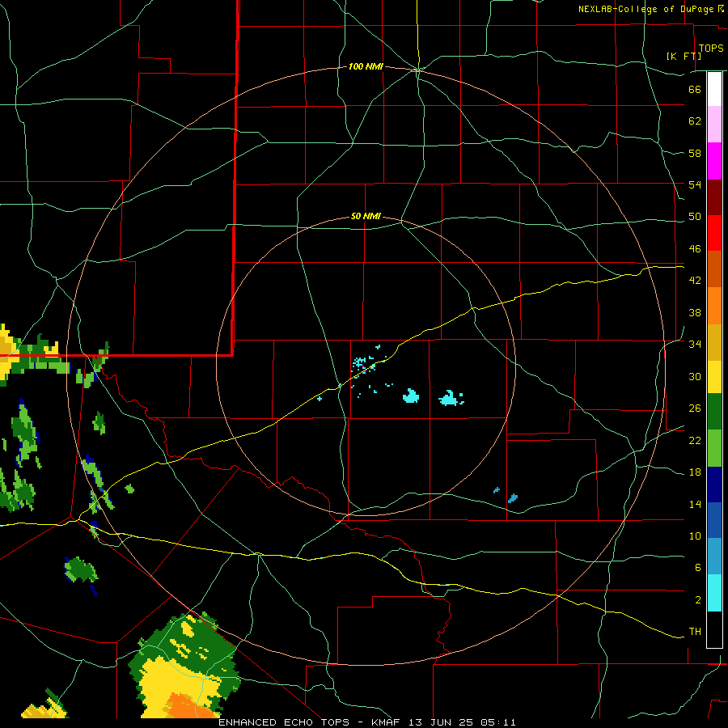Click the legend label "TH"
728x728 pixels.
point(695,632)
